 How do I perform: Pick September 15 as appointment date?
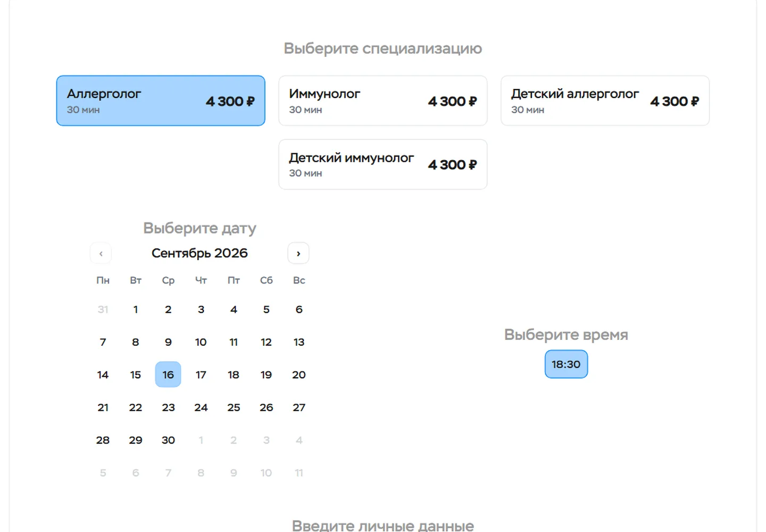[136, 375]
